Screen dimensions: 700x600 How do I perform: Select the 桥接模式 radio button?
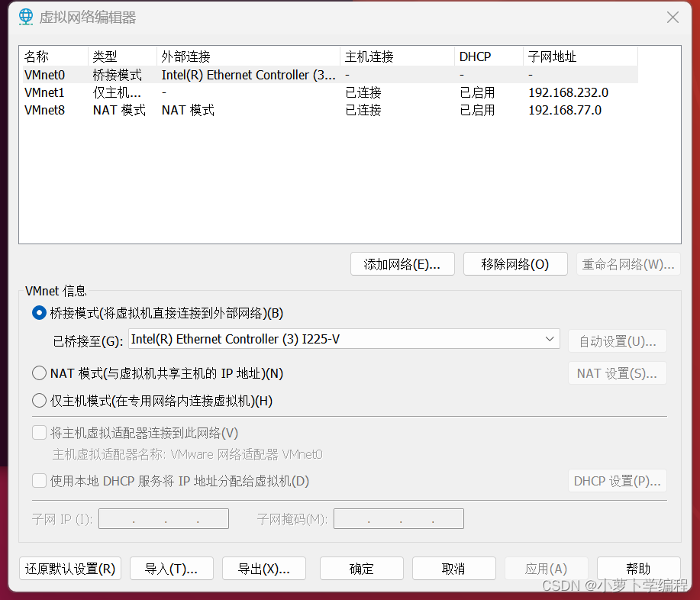pyautogui.click(x=38, y=312)
